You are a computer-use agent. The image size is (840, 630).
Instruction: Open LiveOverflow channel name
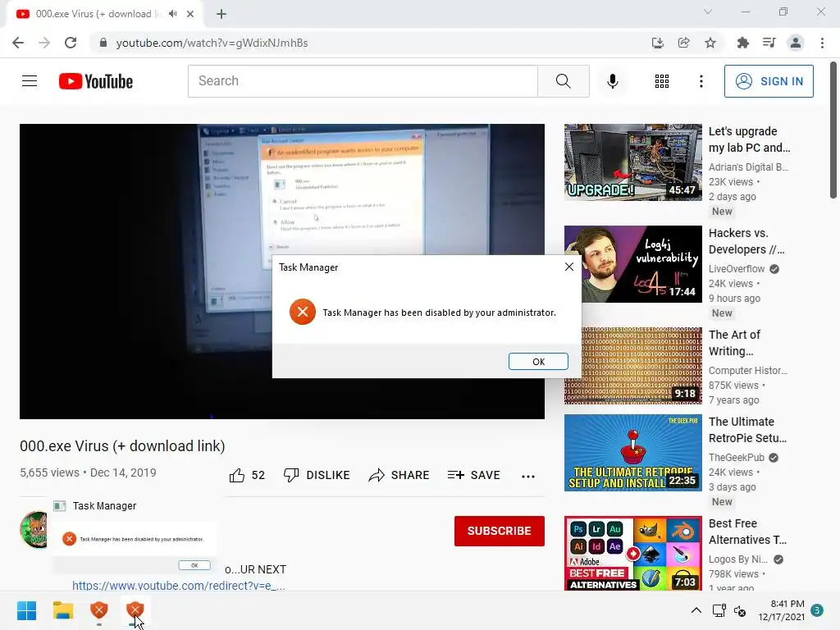click(x=737, y=269)
